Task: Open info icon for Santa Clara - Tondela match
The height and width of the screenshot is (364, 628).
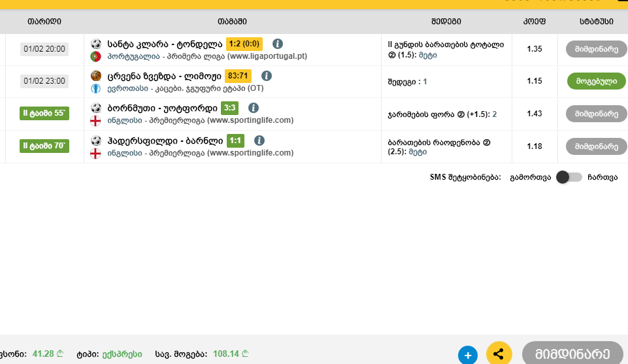Action: [278, 44]
